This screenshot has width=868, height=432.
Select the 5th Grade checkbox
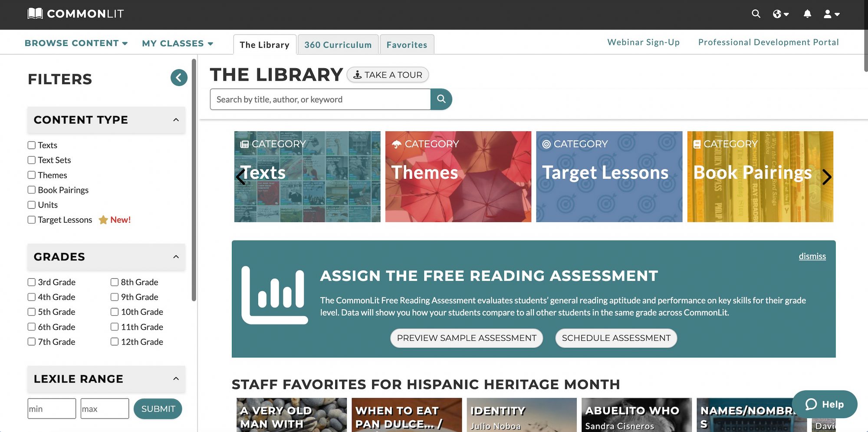tap(32, 312)
